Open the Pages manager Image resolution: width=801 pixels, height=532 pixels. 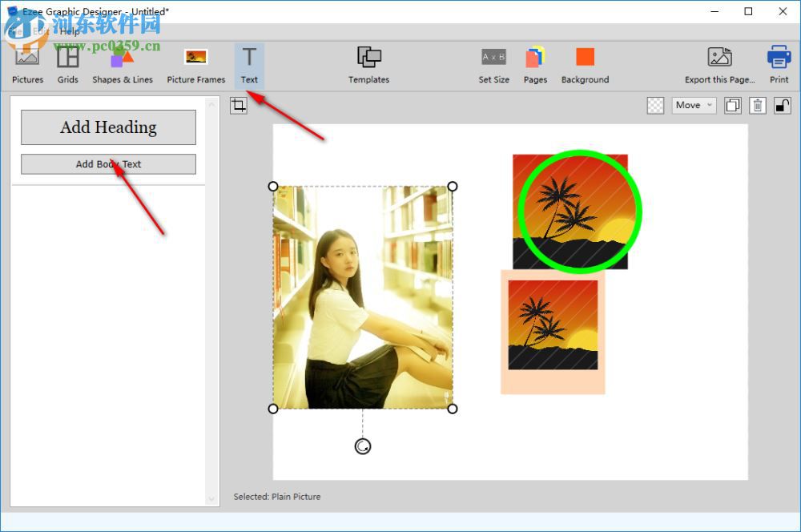click(535, 64)
